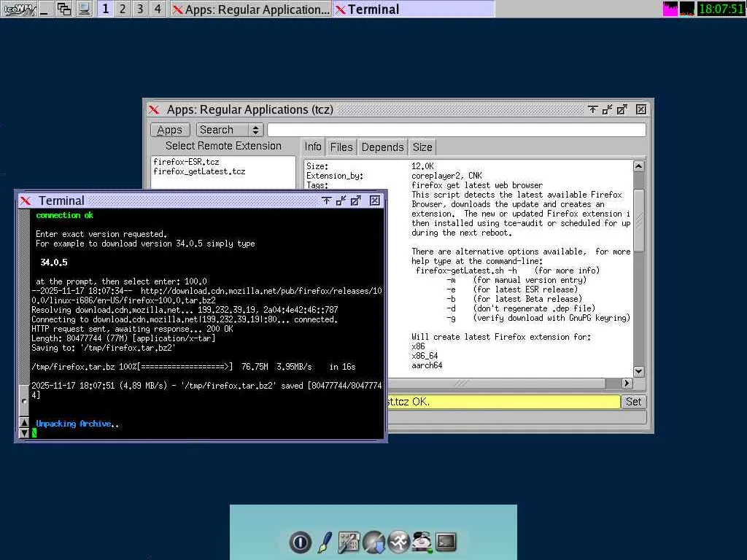747x560 pixels.
Task: Click the Terminal scrollbar up arrow
Action: [x=24, y=422]
